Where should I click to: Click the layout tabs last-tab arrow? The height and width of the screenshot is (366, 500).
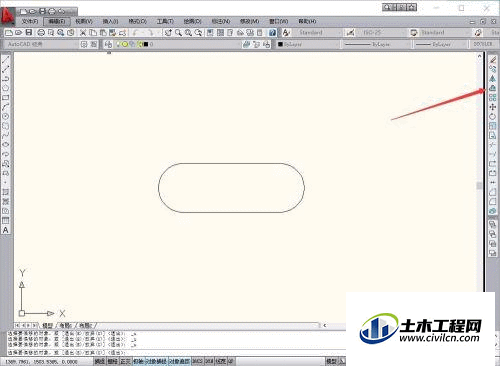pos(35,325)
